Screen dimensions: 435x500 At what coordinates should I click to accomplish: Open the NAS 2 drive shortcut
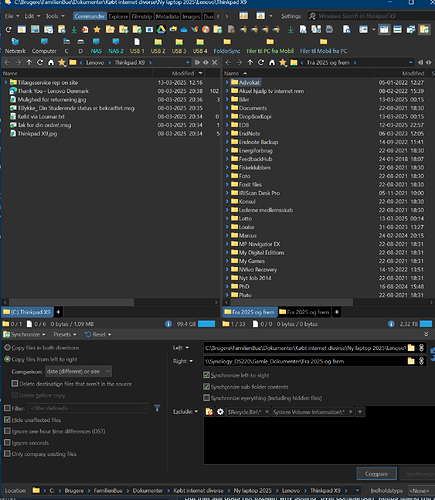pos(116,46)
